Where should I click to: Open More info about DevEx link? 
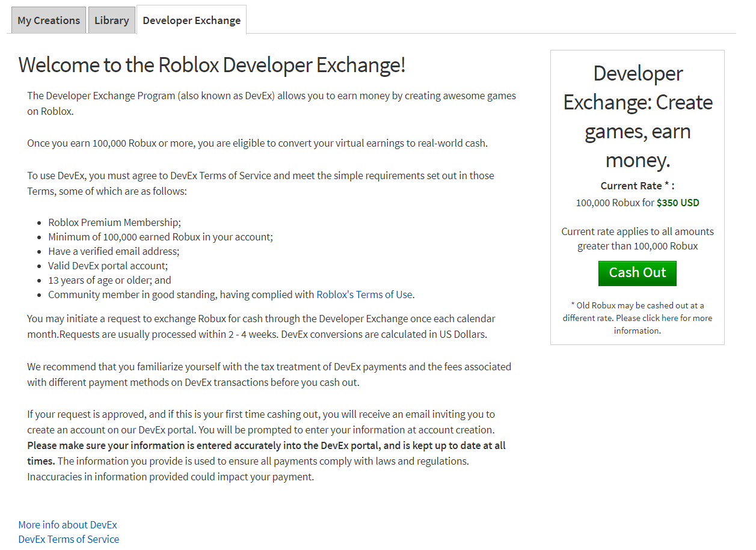(x=67, y=525)
